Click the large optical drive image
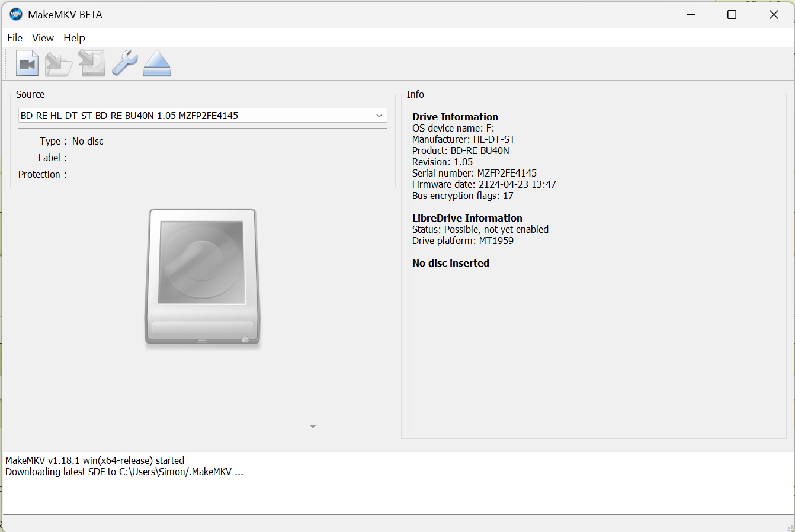 click(x=203, y=276)
